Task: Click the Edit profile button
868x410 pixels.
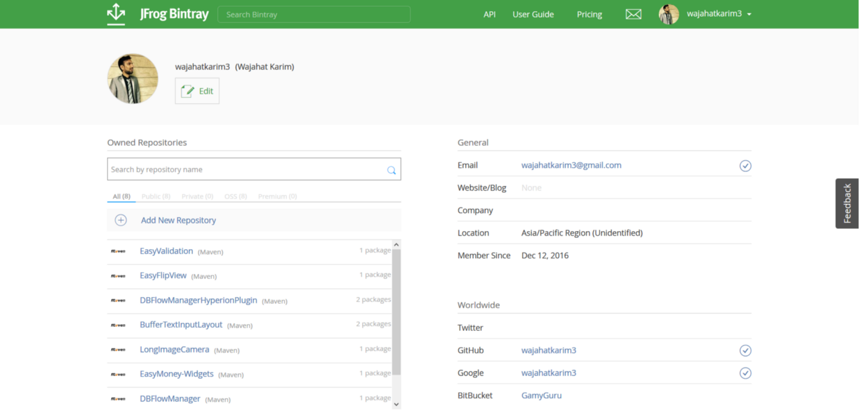Action: point(197,91)
